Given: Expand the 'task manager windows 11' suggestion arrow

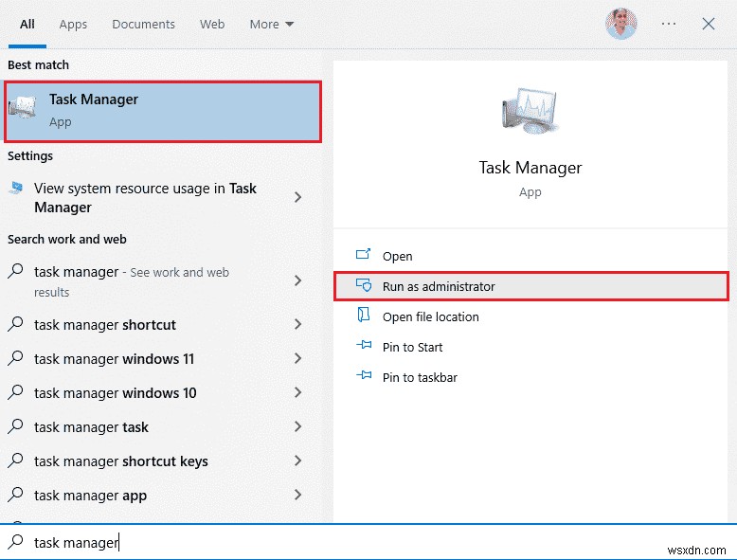Looking at the screenshot, I should (298, 359).
